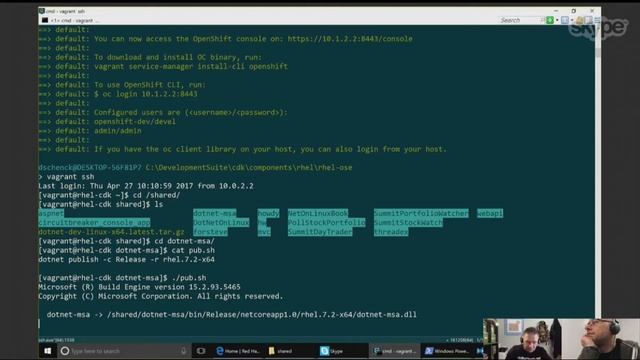Click the 'aspnet' directory name in listing
The width and height of the screenshot is (640, 360).
[51, 213]
